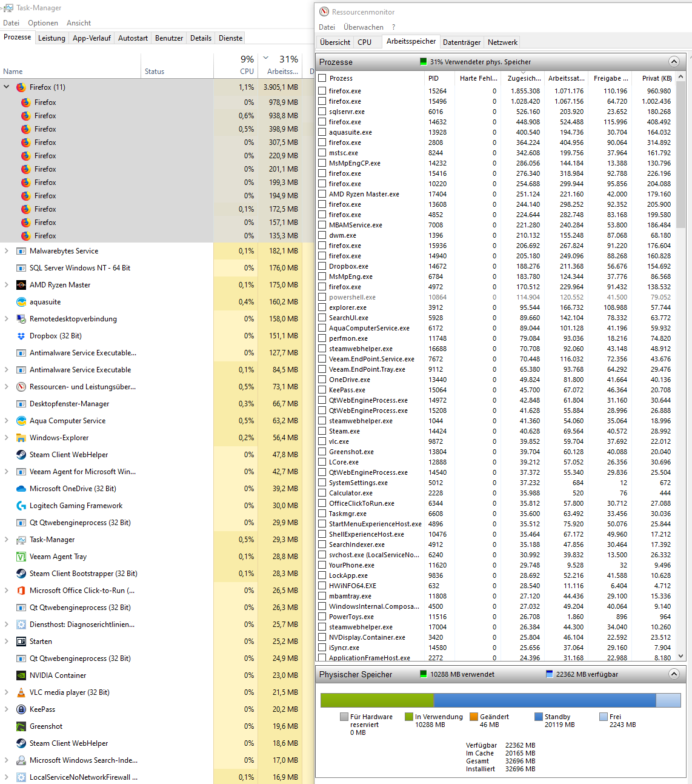Click the Microsoft OneDrive cloud icon
The height and width of the screenshot is (784, 692).
[x=21, y=489]
